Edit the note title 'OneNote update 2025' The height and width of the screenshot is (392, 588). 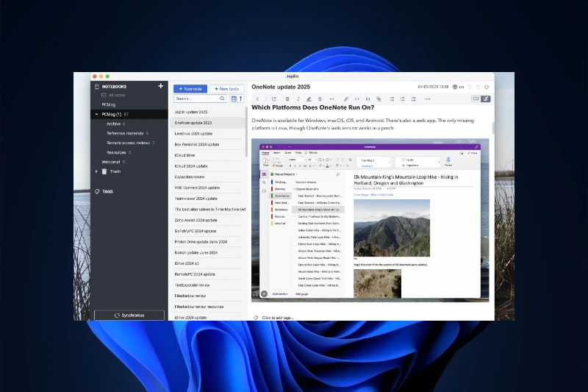tap(281, 87)
